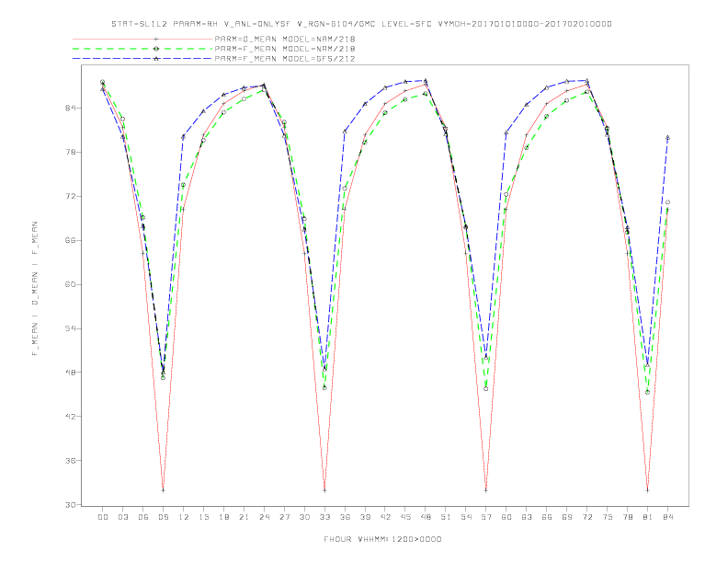The height and width of the screenshot is (563, 728).
Task: Click the red solid legend line sample
Action: 142,39
